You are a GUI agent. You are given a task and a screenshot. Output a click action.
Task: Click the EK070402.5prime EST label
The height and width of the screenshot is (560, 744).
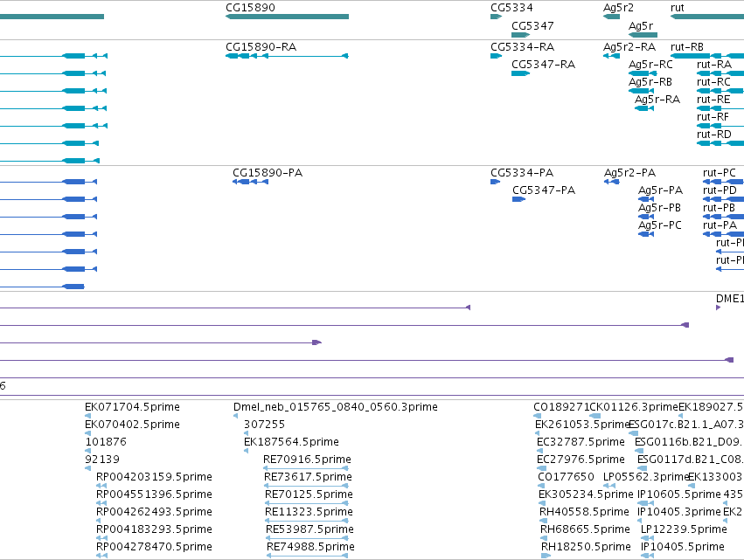click(x=132, y=425)
